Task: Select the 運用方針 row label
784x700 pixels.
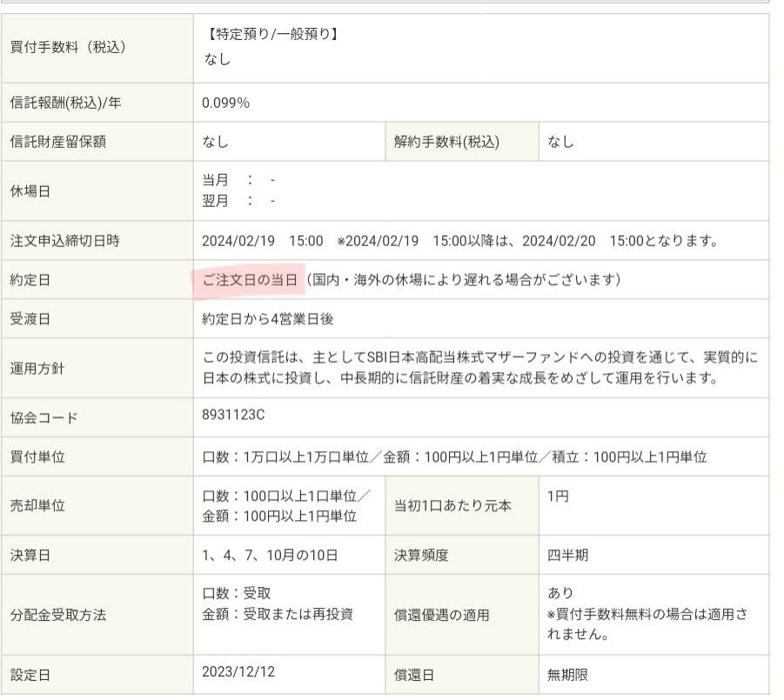Action: click(x=37, y=368)
